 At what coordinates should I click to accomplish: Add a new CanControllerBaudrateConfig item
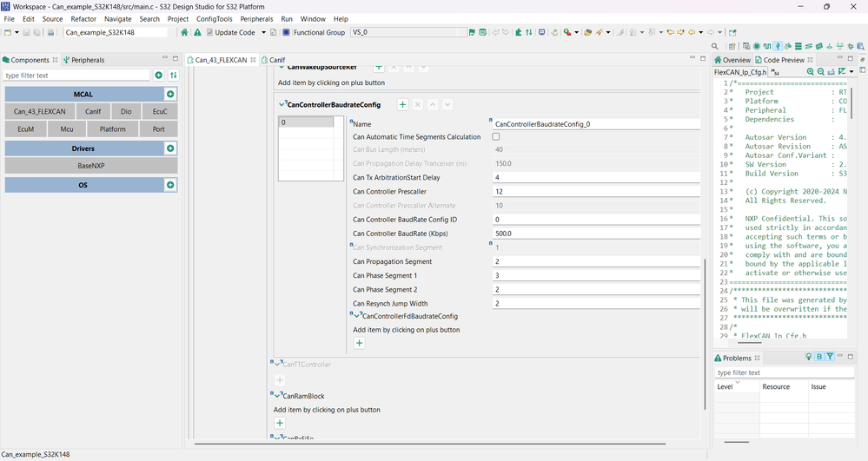point(402,104)
